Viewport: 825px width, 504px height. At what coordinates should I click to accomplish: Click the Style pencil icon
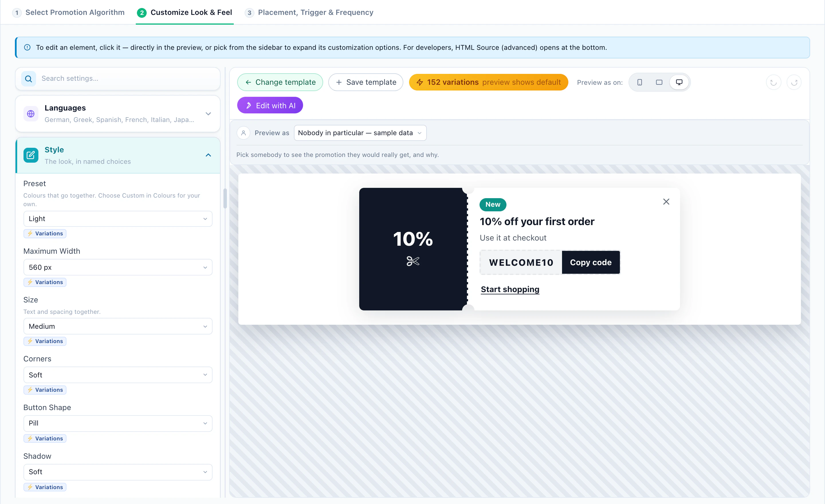tap(31, 155)
